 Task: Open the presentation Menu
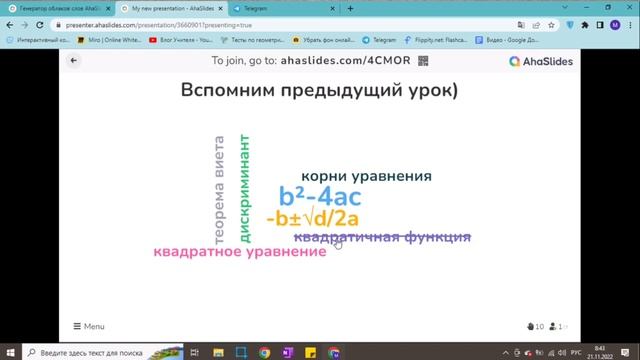(89, 326)
